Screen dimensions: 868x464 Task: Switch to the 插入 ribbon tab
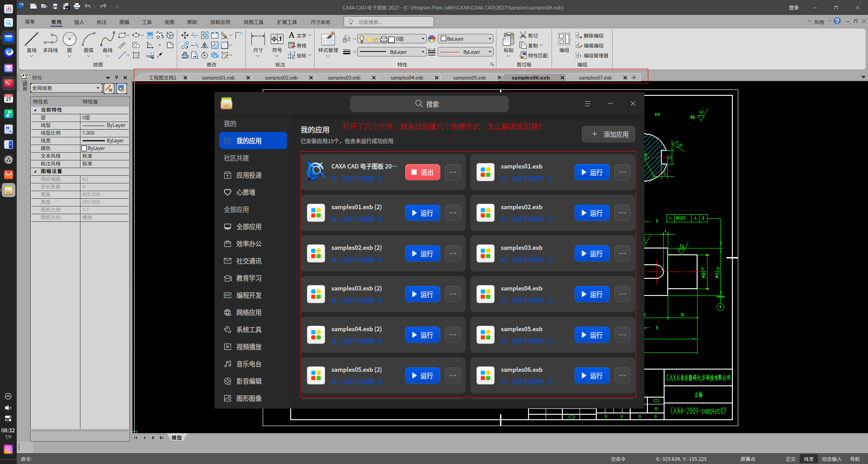click(79, 22)
